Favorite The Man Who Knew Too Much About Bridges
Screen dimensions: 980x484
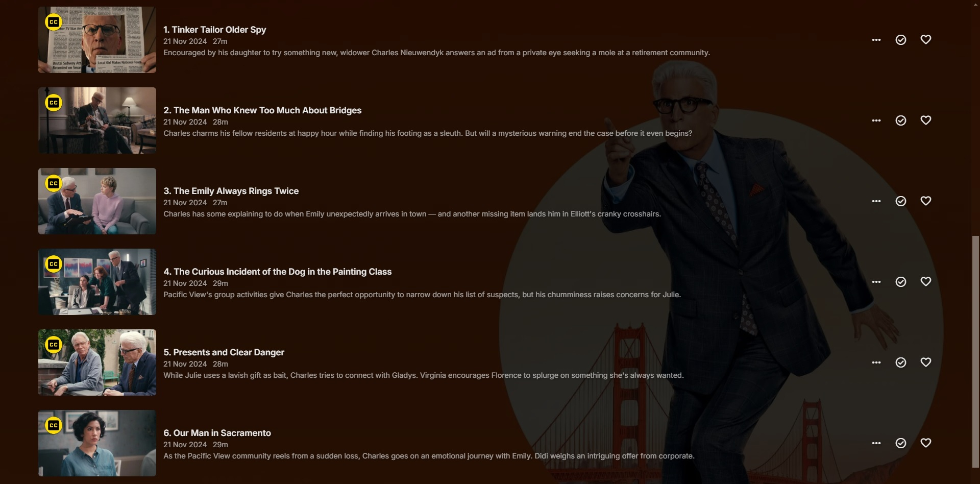pyautogui.click(x=925, y=120)
